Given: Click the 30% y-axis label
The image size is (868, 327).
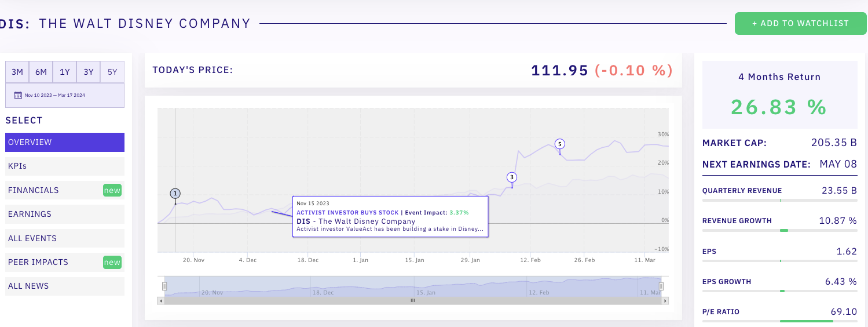Looking at the screenshot, I should [663, 134].
